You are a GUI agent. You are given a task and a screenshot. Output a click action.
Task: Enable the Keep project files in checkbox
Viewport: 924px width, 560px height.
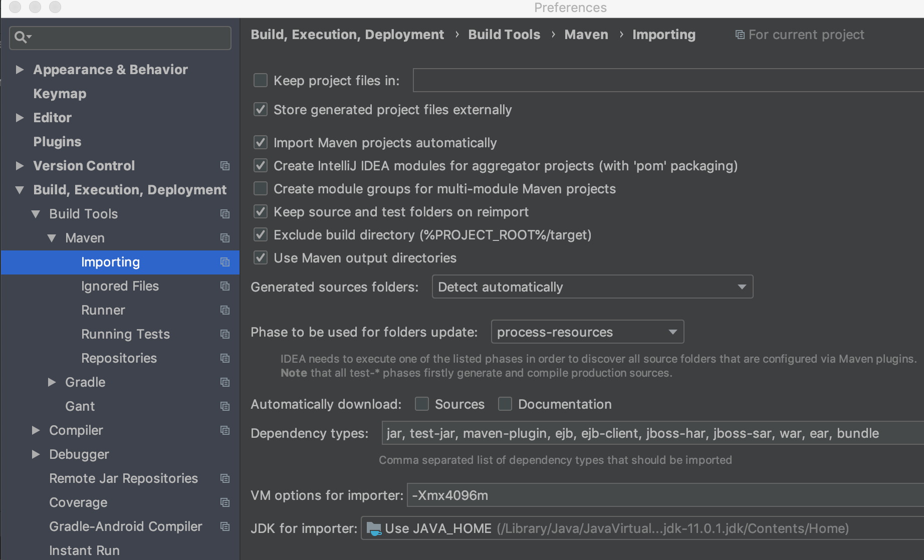point(260,80)
